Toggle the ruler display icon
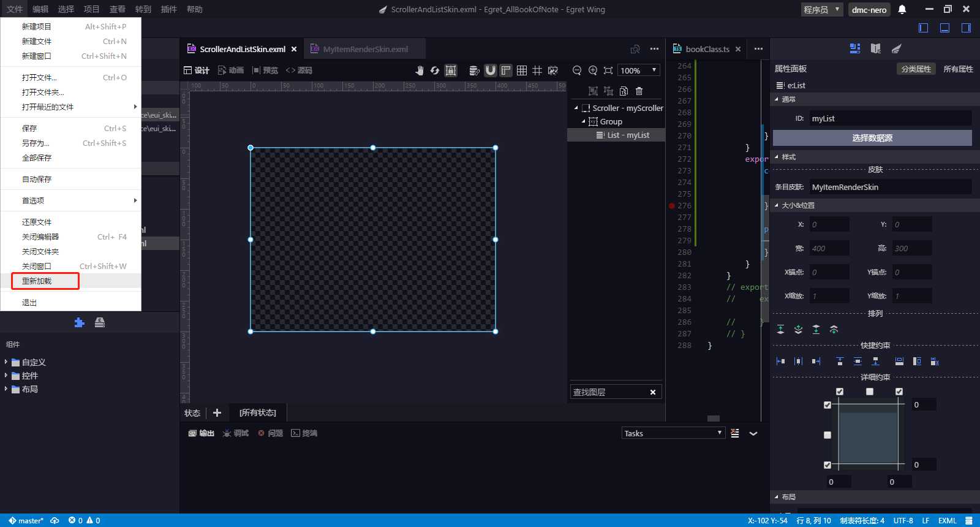The height and width of the screenshot is (527, 980). coord(506,70)
